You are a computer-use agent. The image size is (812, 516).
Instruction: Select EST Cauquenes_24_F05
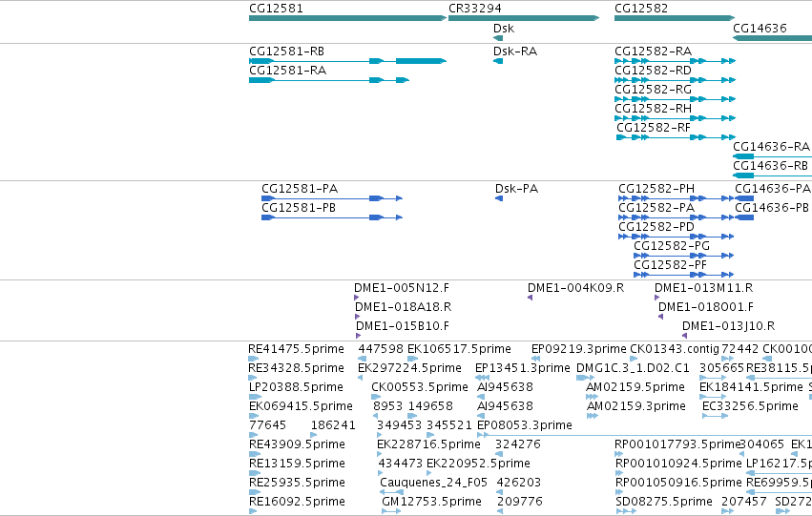(x=391, y=493)
